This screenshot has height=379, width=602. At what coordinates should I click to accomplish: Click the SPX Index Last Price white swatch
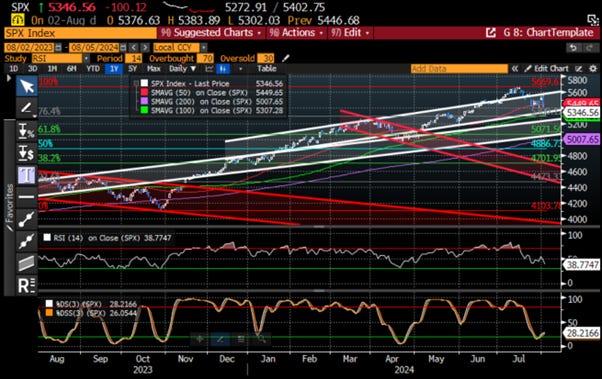coord(144,83)
